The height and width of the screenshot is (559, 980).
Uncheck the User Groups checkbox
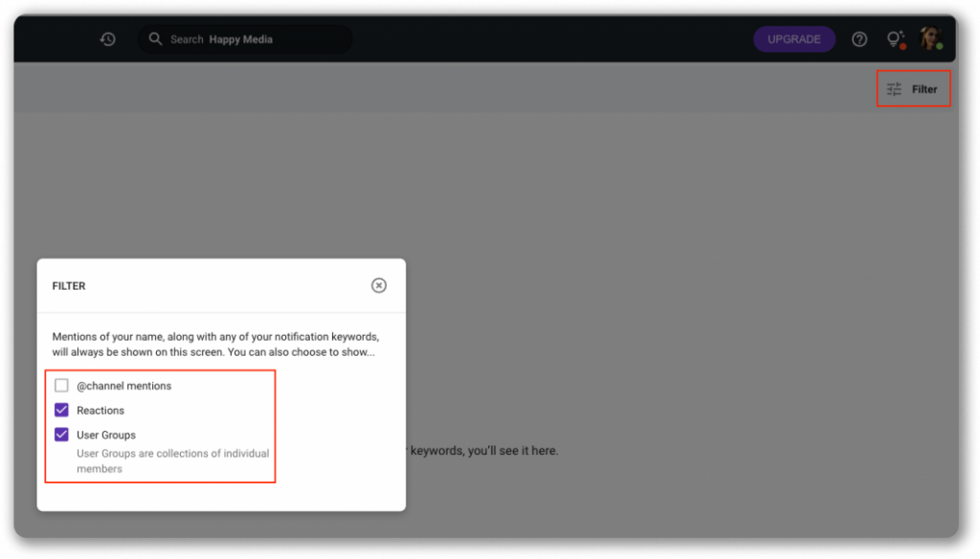[x=61, y=435]
